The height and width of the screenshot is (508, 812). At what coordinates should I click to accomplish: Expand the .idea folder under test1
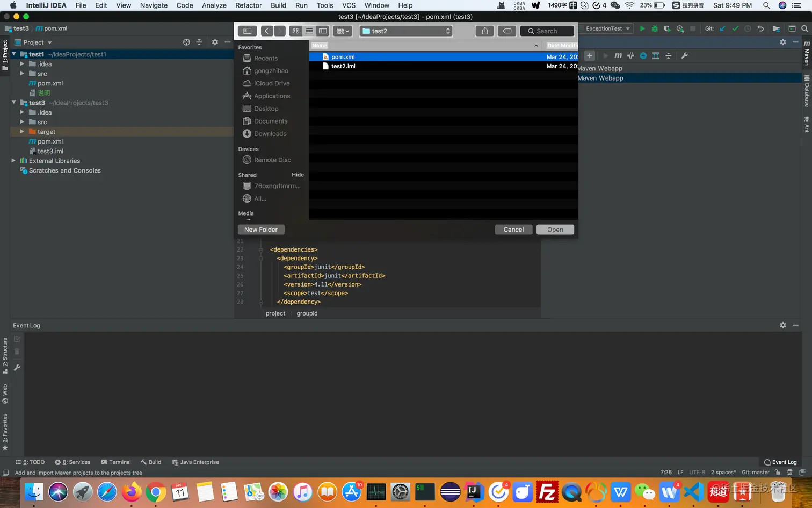[22, 64]
